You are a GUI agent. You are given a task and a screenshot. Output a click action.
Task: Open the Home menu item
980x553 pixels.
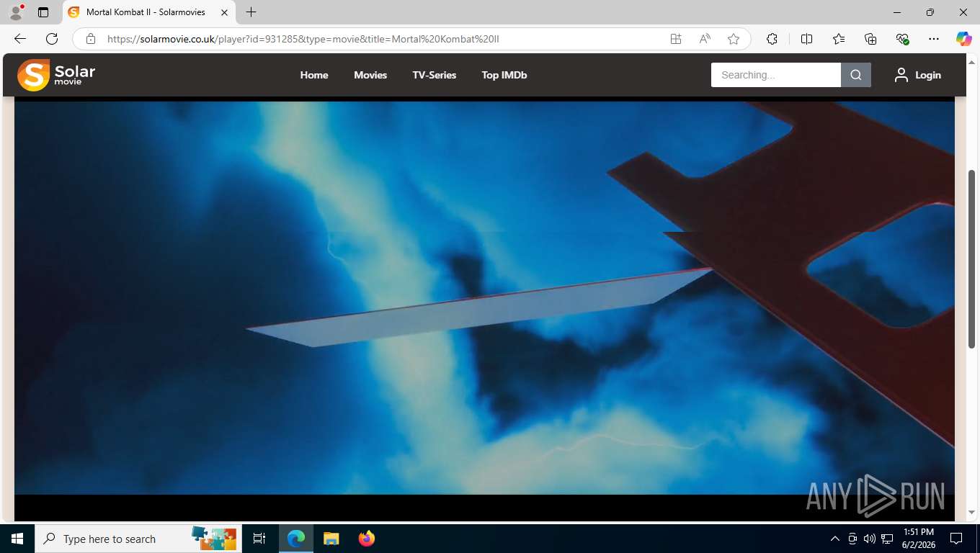[x=314, y=75]
